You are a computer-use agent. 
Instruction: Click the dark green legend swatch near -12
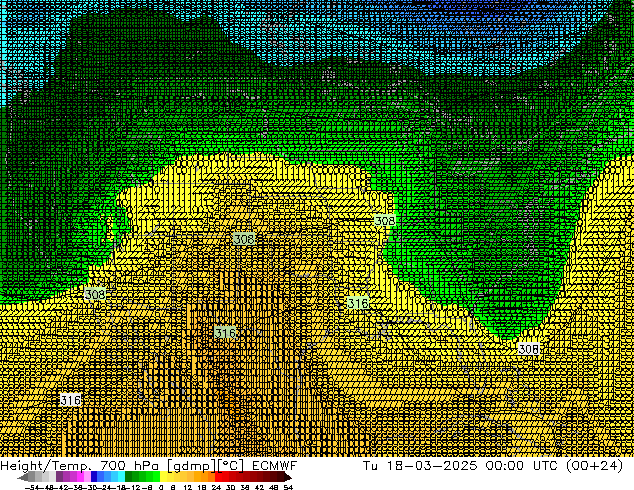[129, 477]
